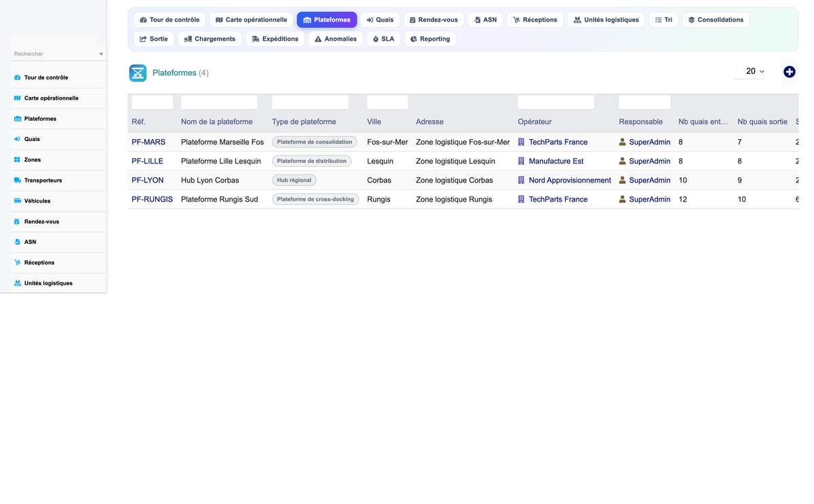Open the page size dropdown showing 20

tap(750, 71)
